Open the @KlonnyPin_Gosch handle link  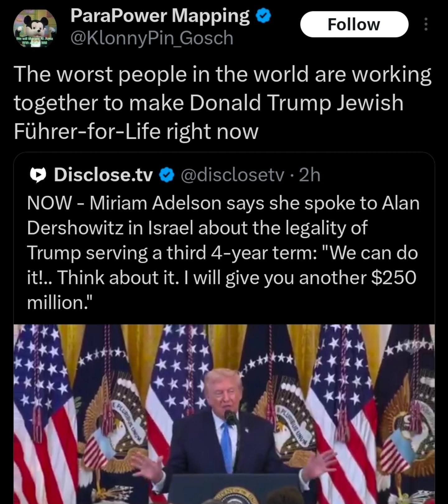pos(152,38)
